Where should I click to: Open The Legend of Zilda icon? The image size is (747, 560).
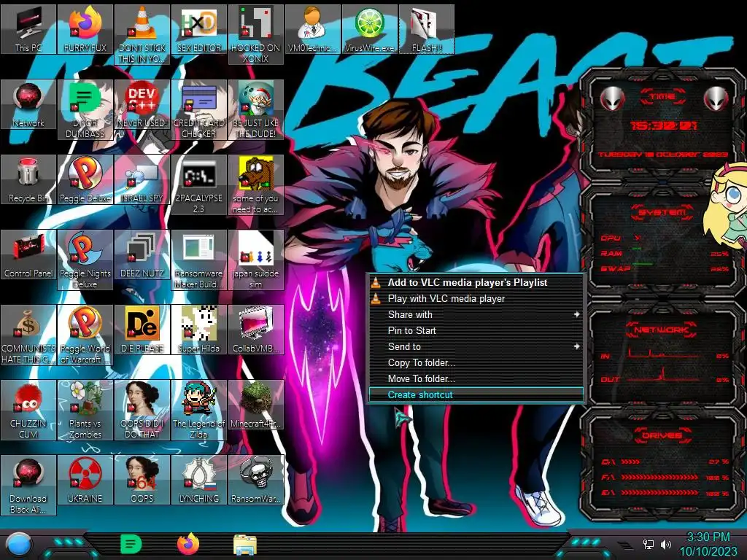tap(198, 410)
